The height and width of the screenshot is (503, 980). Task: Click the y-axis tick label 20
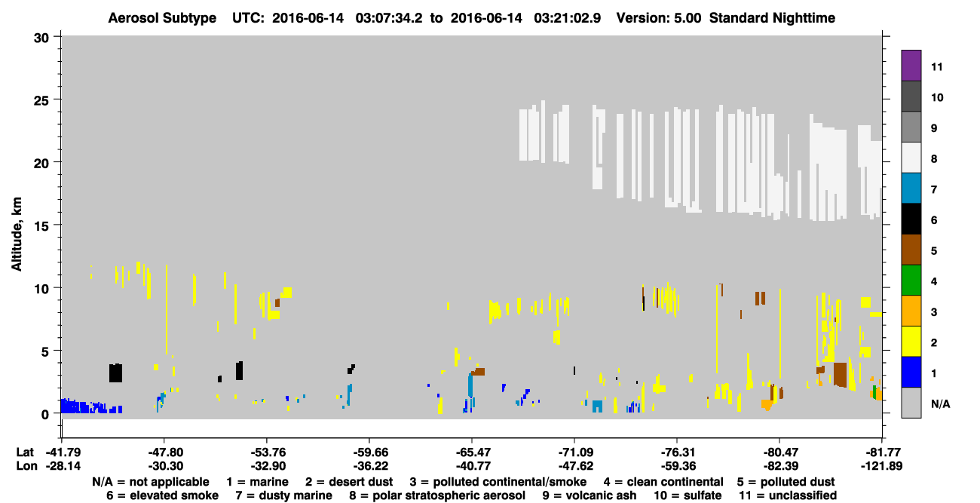coord(44,162)
